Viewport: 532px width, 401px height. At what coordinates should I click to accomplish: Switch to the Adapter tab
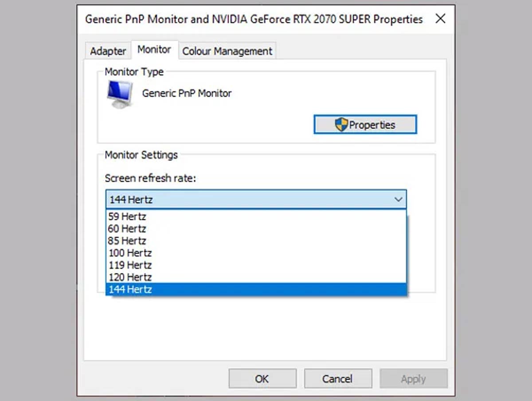[x=108, y=51]
